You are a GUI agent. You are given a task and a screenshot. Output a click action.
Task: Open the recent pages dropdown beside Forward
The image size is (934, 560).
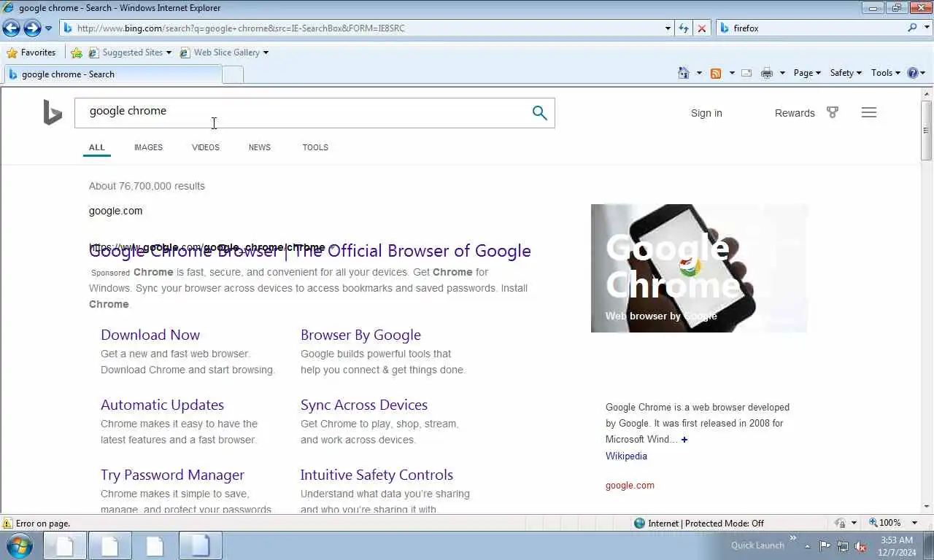(49, 28)
